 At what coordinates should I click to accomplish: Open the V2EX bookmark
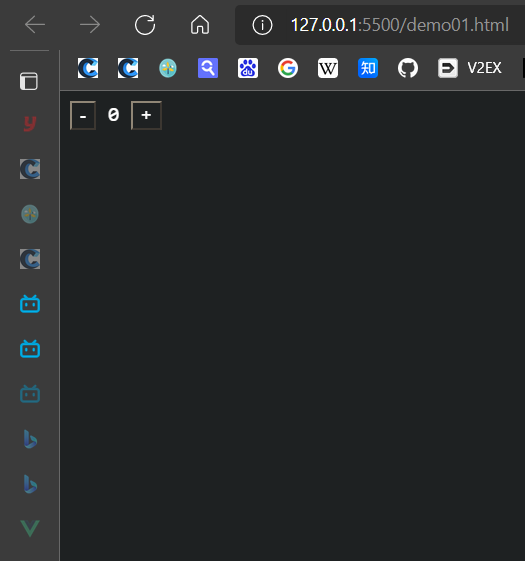coord(470,68)
